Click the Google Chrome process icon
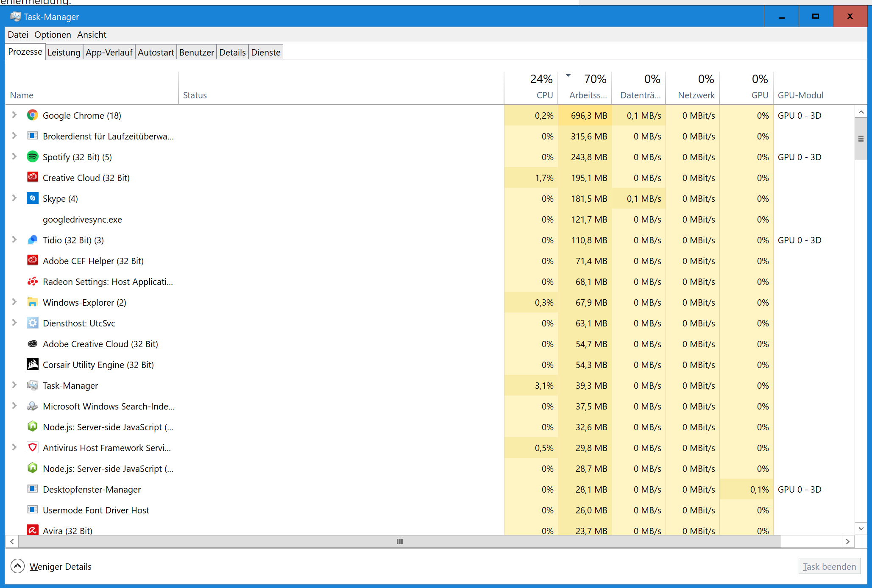Screen dimensions: 872x588 pyautogui.click(x=32, y=115)
